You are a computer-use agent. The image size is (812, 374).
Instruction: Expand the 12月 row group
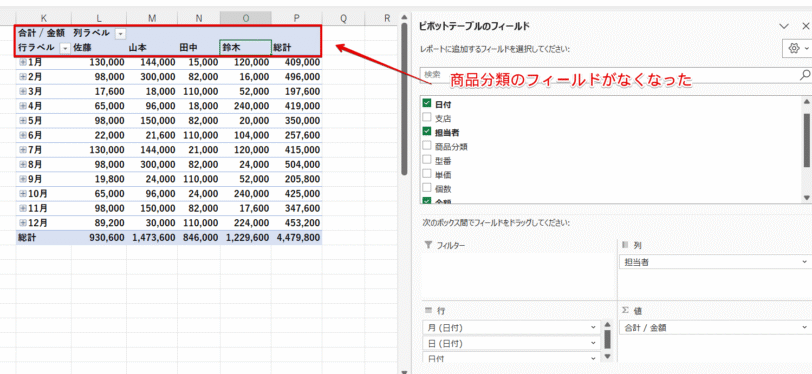tap(23, 223)
